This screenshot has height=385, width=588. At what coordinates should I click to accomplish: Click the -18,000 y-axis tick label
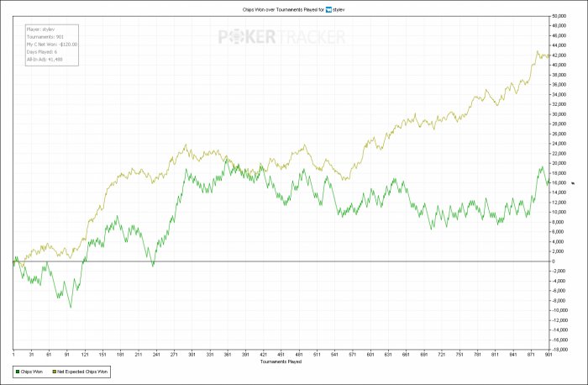coord(559,350)
